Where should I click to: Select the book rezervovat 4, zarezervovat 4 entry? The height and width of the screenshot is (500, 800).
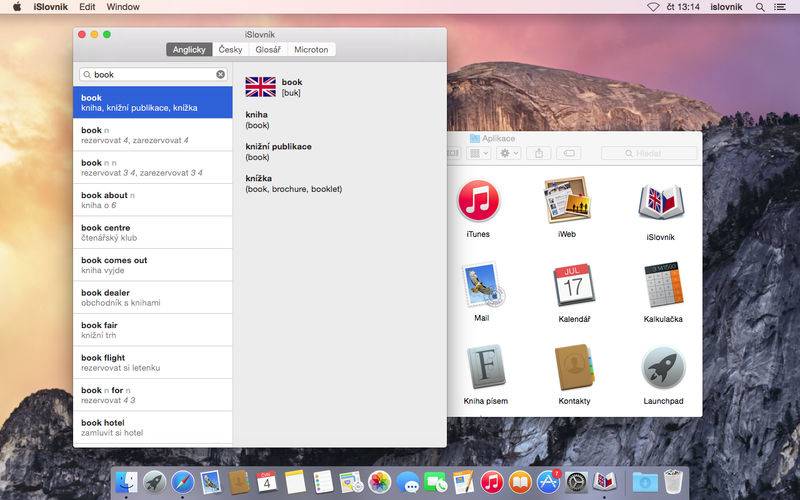point(153,135)
